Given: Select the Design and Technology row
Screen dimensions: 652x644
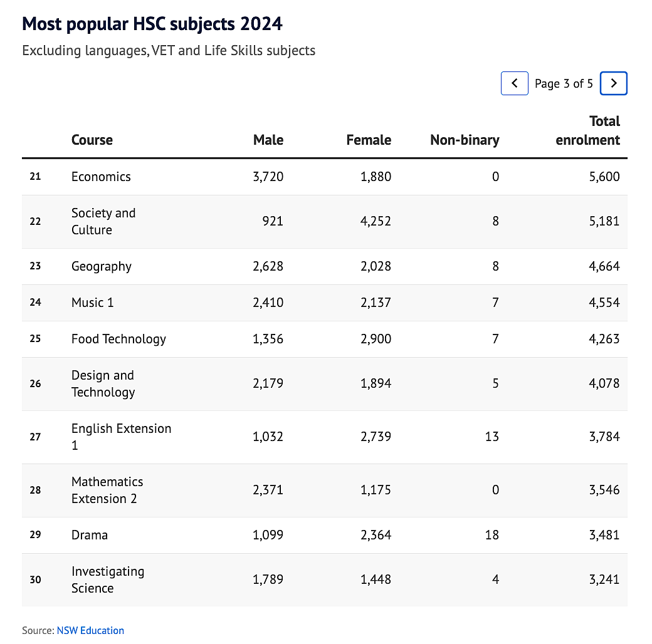Looking at the screenshot, I should 324,384.
